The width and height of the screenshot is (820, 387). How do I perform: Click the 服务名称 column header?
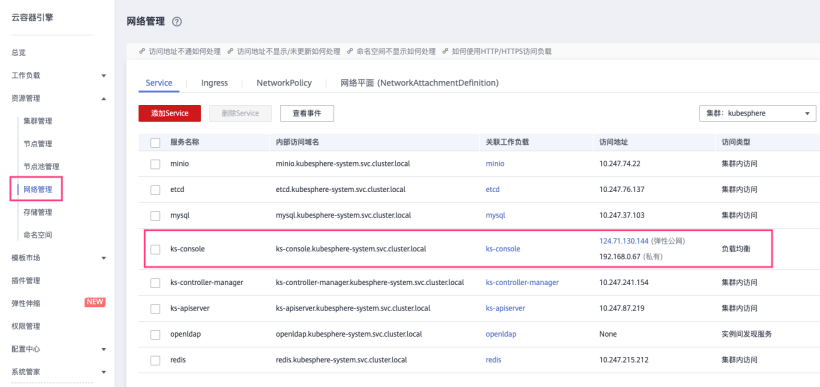tap(184, 143)
